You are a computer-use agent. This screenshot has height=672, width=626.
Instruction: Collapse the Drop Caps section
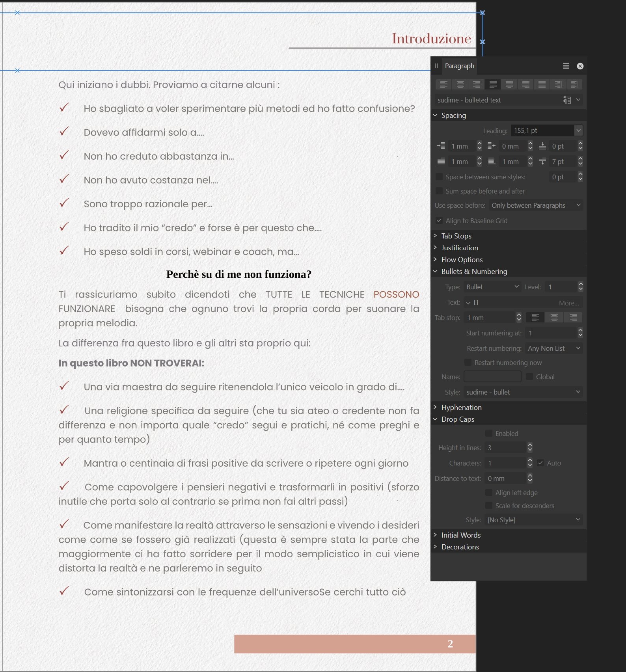(435, 419)
